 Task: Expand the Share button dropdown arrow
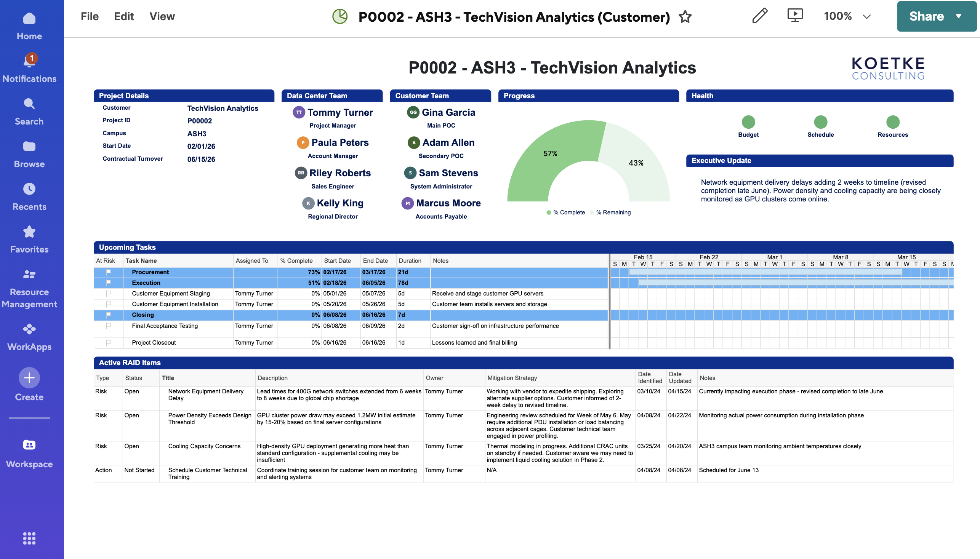click(959, 16)
